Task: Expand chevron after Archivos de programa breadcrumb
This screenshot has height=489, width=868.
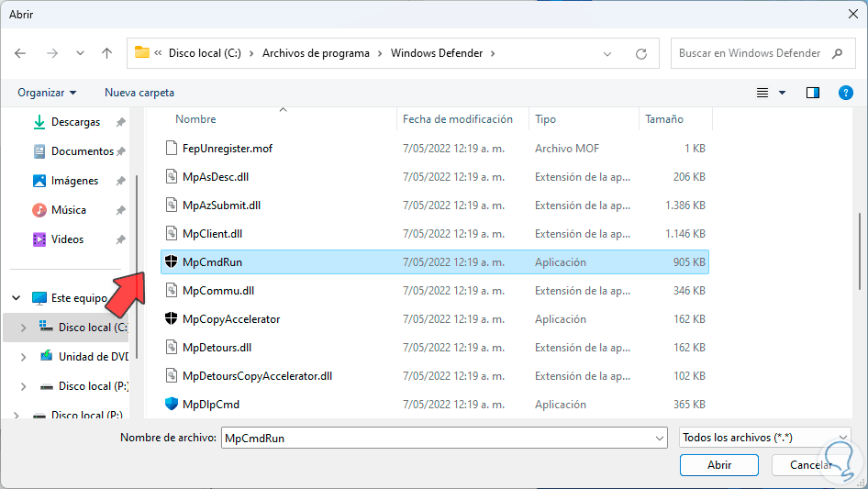Action: pos(380,53)
